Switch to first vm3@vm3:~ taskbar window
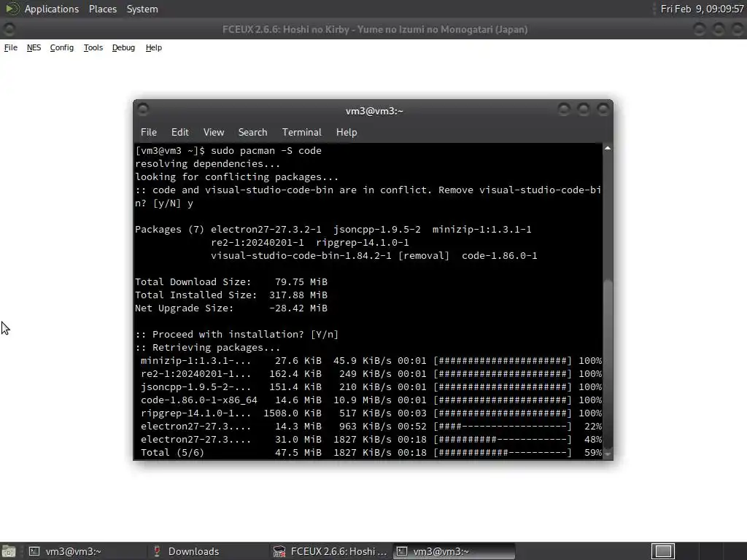The image size is (747, 560). tap(85, 551)
